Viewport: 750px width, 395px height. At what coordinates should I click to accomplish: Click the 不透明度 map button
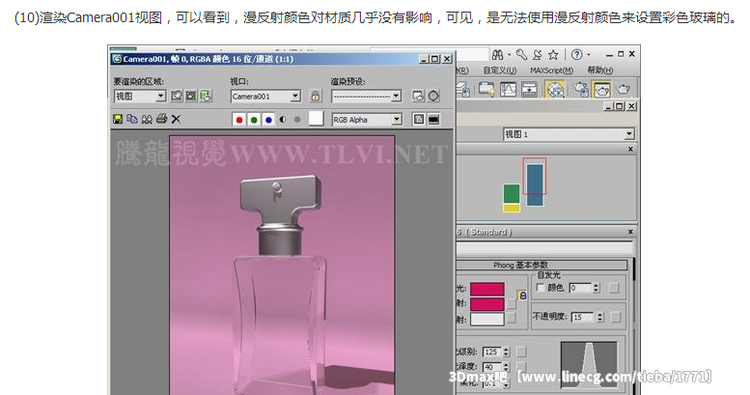pyautogui.click(x=617, y=317)
